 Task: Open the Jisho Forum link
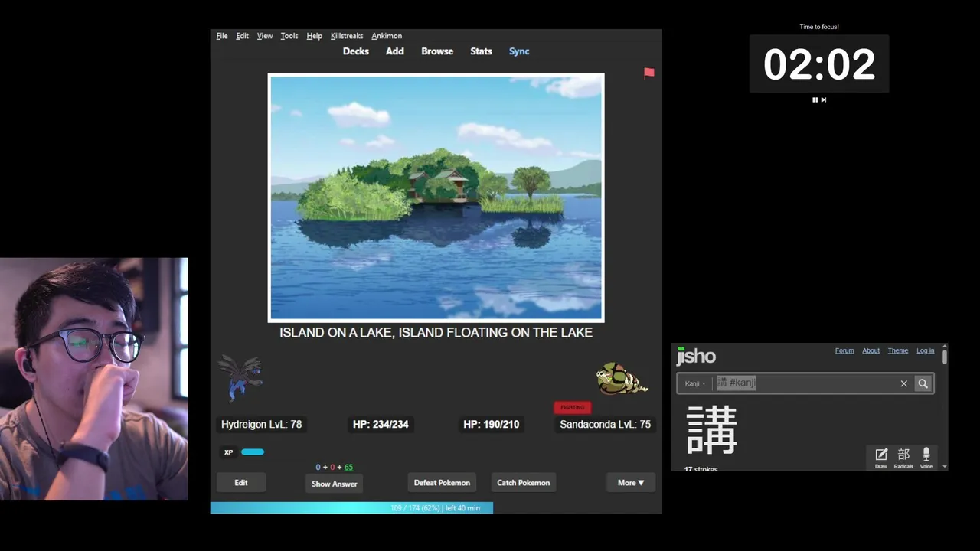844,350
